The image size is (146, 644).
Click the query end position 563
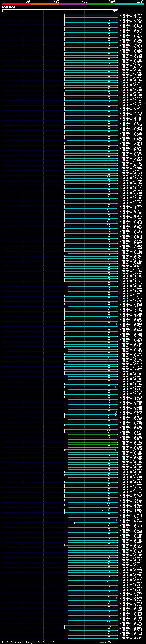tap(115, 11)
